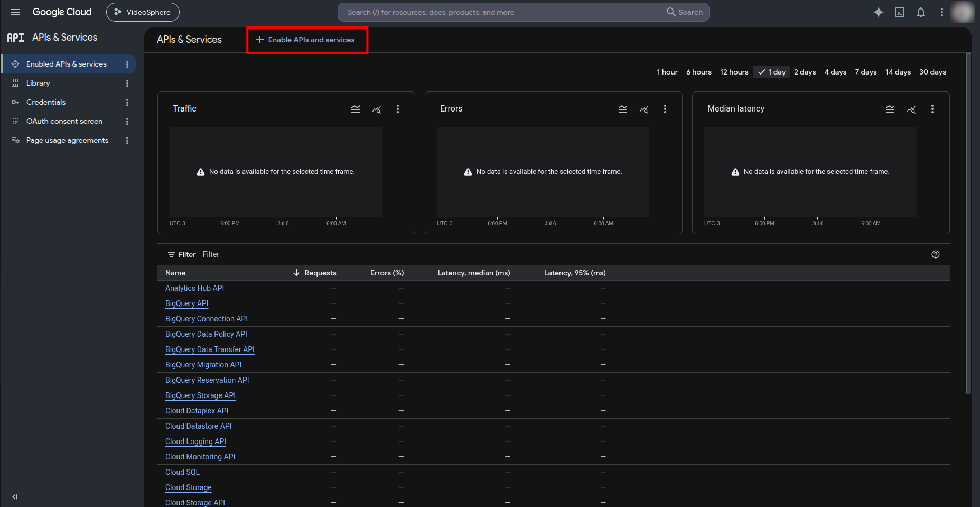Select the 2 days time range
Screen dimensions: 980x507
(805, 72)
